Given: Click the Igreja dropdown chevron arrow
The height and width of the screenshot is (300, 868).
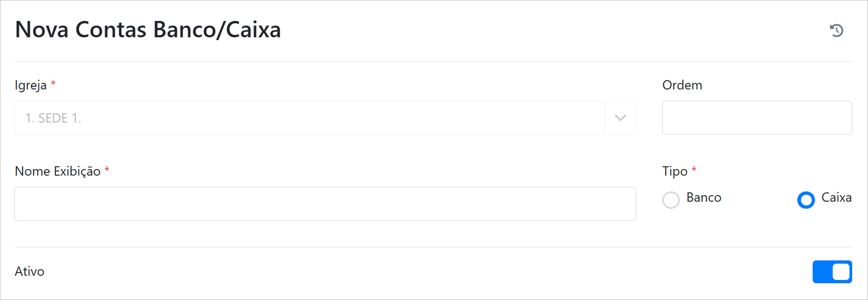Looking at the screenshot, I should 620,118.
